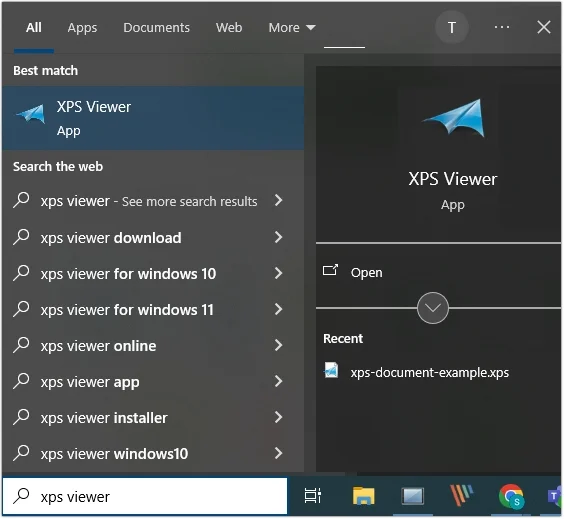Click the monitor app icon on taskbar

point(412,497)
